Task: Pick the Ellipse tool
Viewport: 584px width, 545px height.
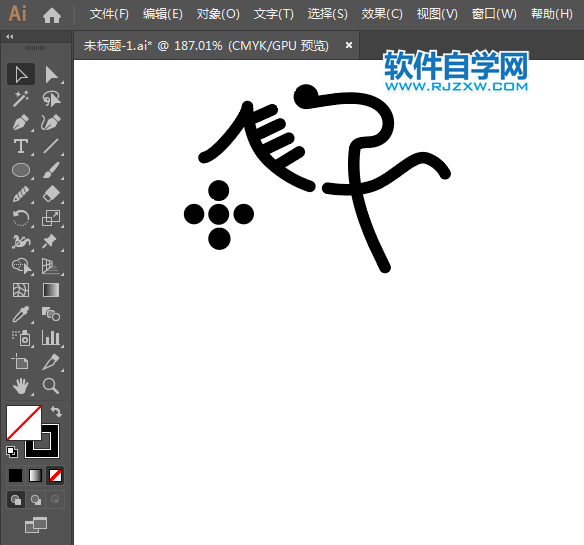Action: [21, 170]
